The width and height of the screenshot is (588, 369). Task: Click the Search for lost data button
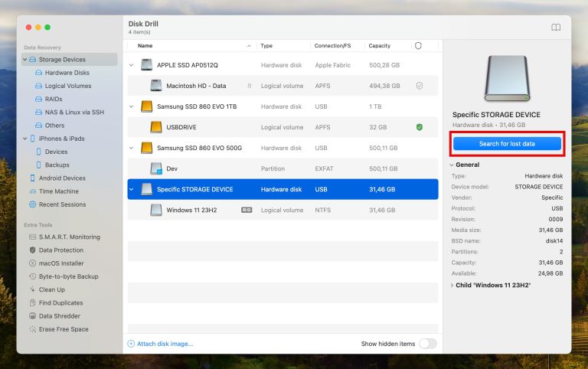click(x=507, y=144)
